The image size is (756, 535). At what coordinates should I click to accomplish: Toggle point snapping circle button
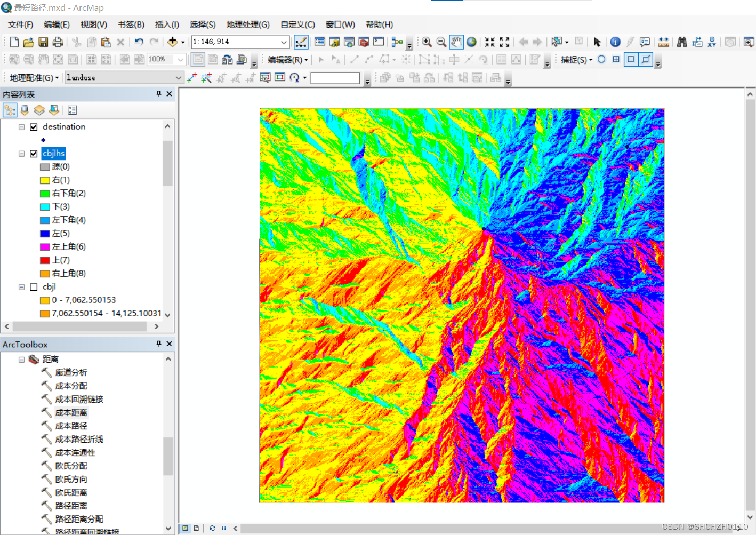[x=601, y=59]
